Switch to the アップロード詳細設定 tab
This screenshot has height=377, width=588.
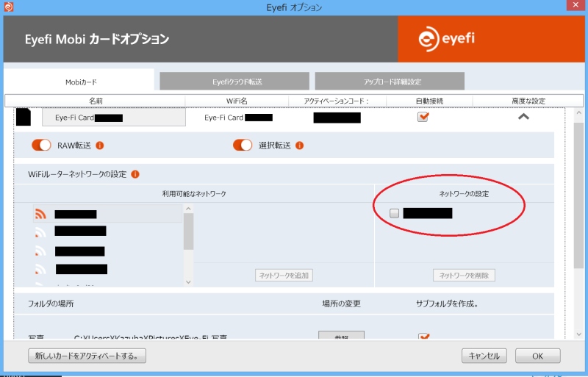390,82
